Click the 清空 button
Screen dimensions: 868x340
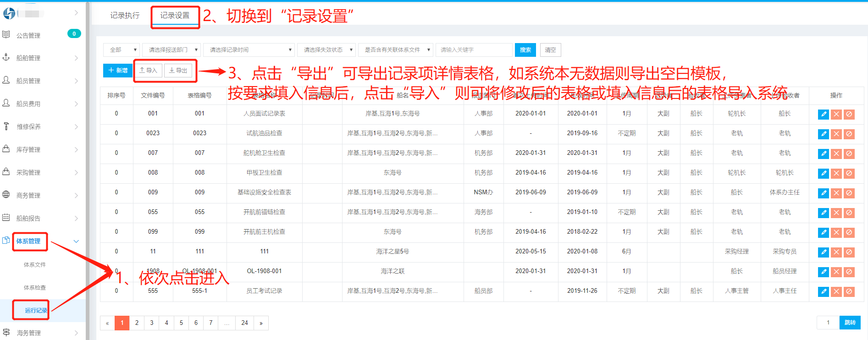pos(550,49)
